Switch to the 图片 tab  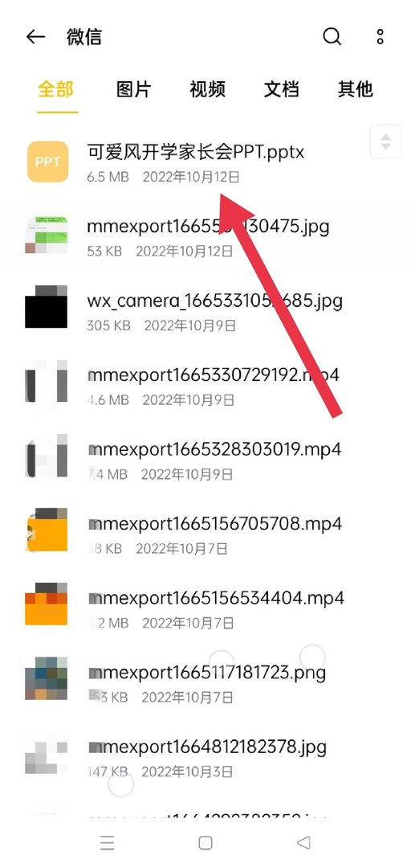pyautogui.click(x=133, y=89)
